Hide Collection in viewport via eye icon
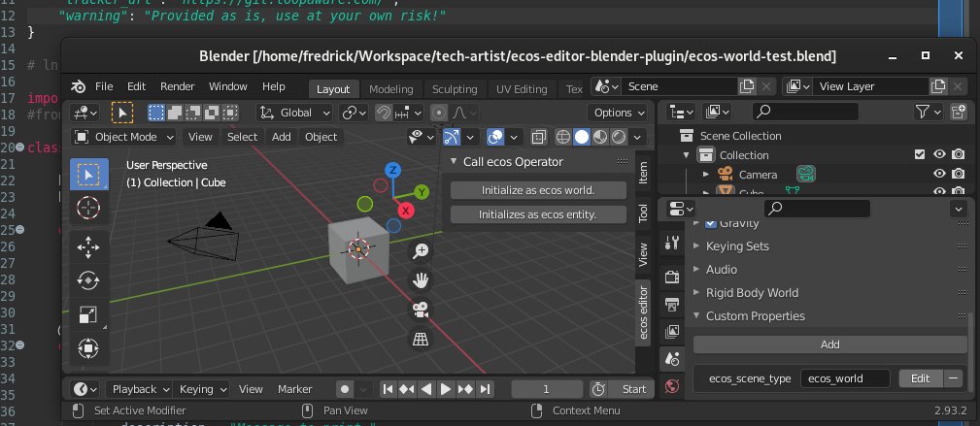The image size is (980, 426). (939, 154)
